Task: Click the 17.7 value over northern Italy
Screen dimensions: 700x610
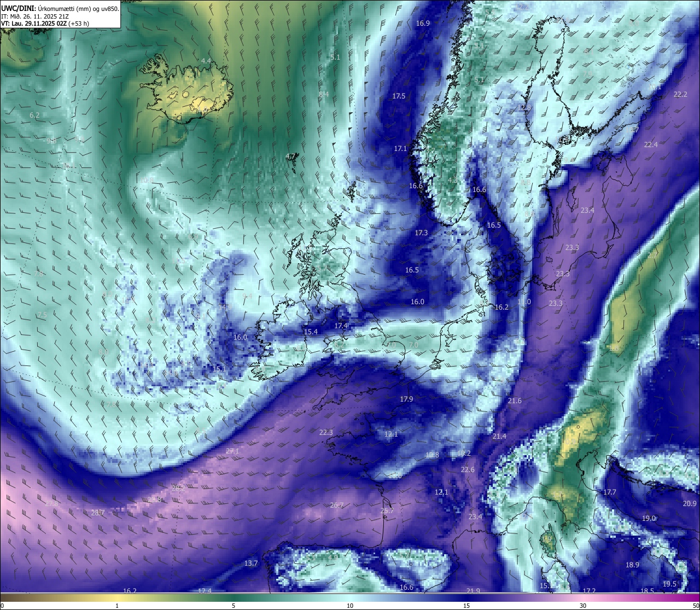Action: pos(610,492)
